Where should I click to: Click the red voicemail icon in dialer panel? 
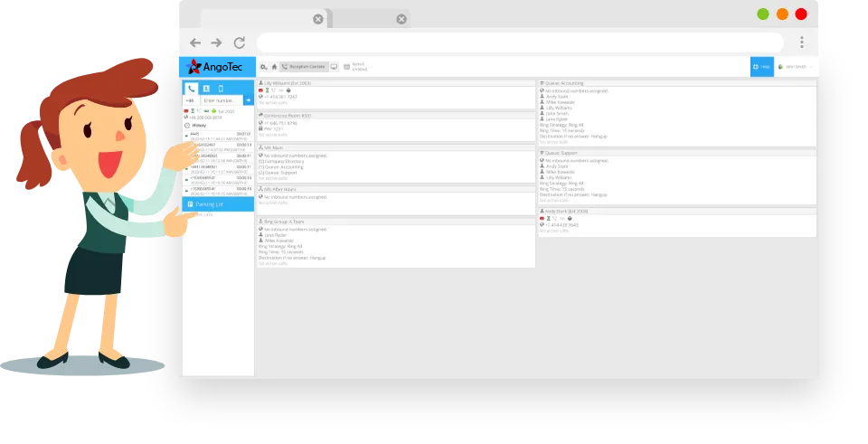(x=186, y=111)
